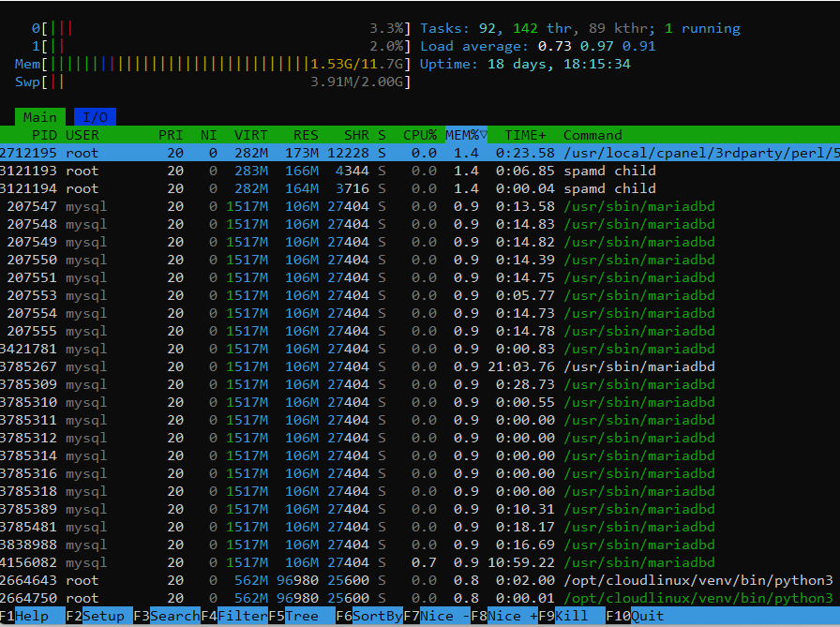Click the Load average line
Image resolution: width=840 pixels, height=627 pixels.
(537, 46)
